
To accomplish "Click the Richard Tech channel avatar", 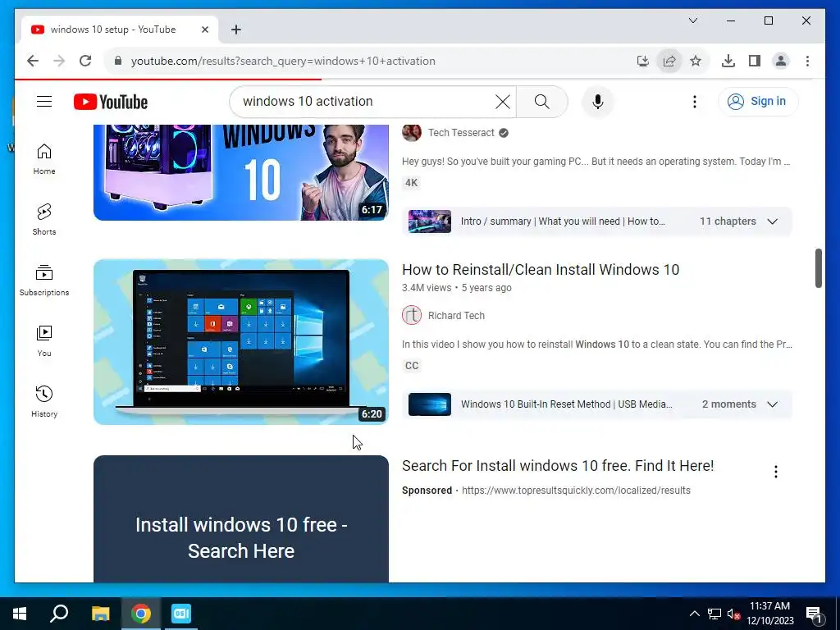I will pyautogui.click(x=412, y=316).
